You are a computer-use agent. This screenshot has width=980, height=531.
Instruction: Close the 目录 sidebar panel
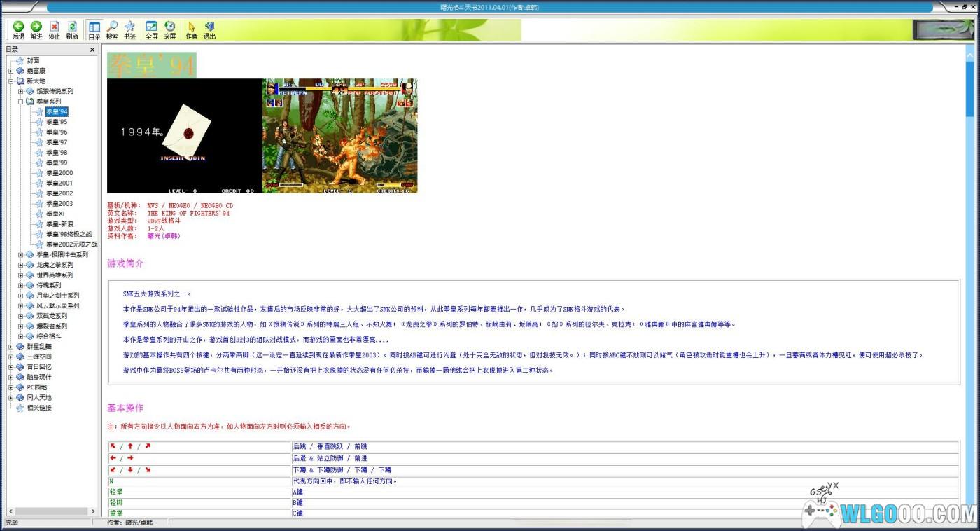[x=92, y=50]
